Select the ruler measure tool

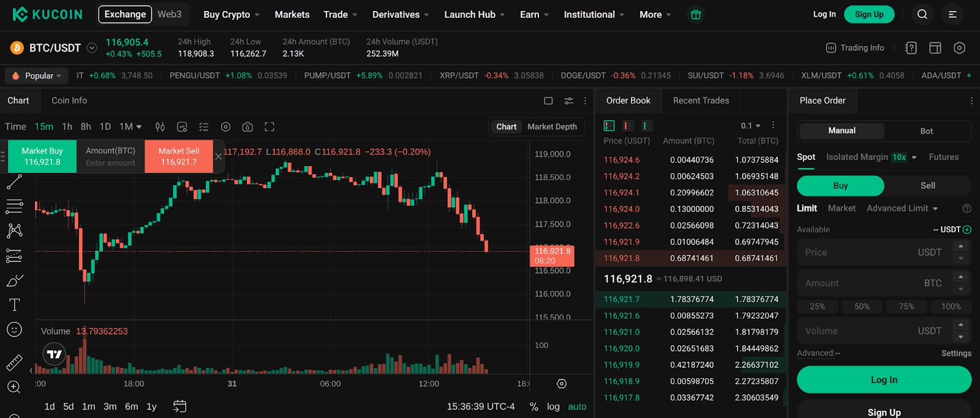tap(14, 363)
